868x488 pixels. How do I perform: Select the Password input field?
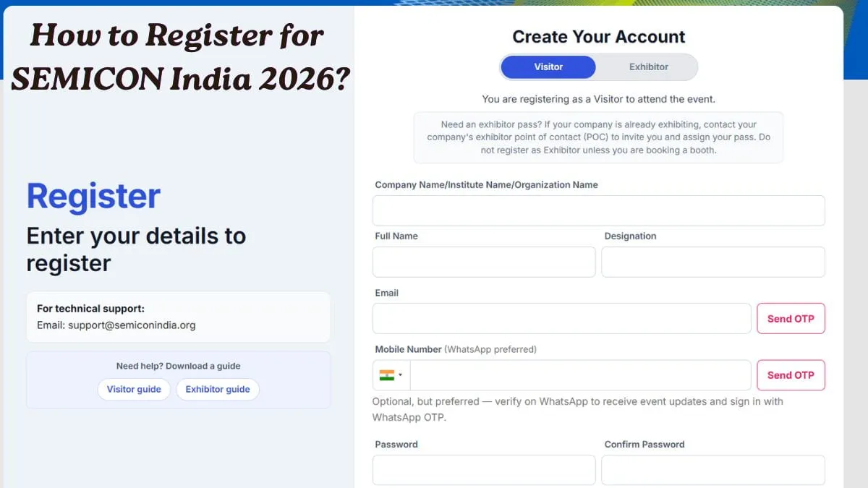coord(484,470)
